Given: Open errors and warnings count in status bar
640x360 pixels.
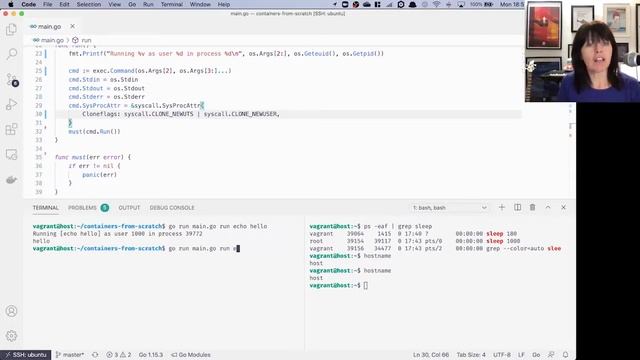Looking at the screenshot, I should point(119,355).
